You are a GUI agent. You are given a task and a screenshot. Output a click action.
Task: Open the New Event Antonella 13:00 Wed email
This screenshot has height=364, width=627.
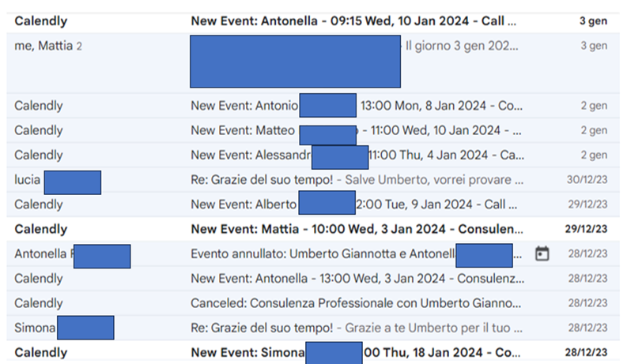356,279
